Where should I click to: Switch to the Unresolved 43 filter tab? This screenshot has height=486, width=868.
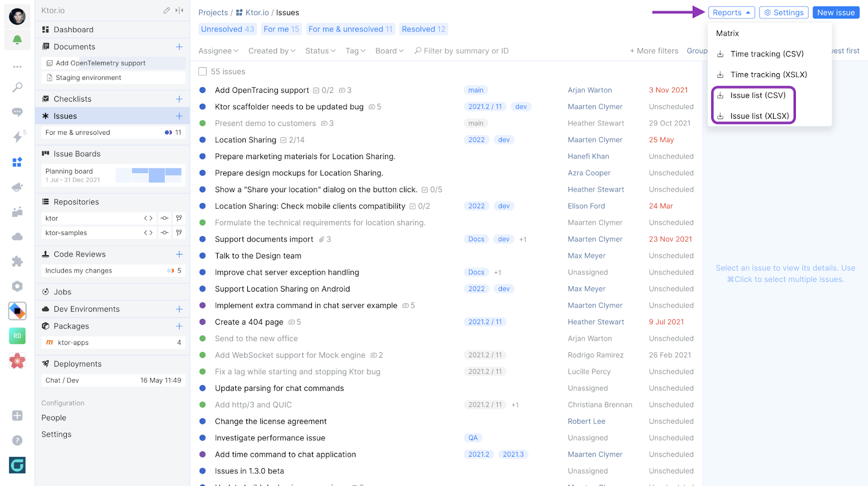[x=227, y=29]
